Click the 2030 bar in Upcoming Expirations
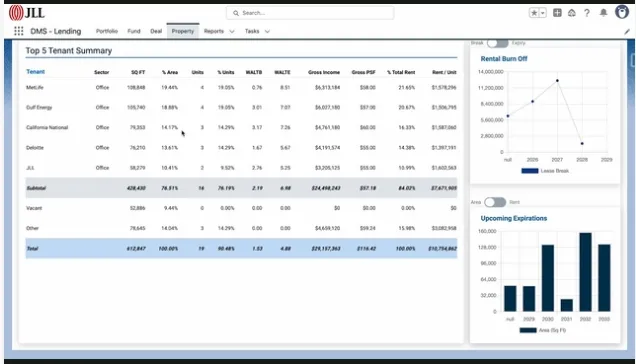Viewport: 636px width, 364px height. tap(548, 278)
